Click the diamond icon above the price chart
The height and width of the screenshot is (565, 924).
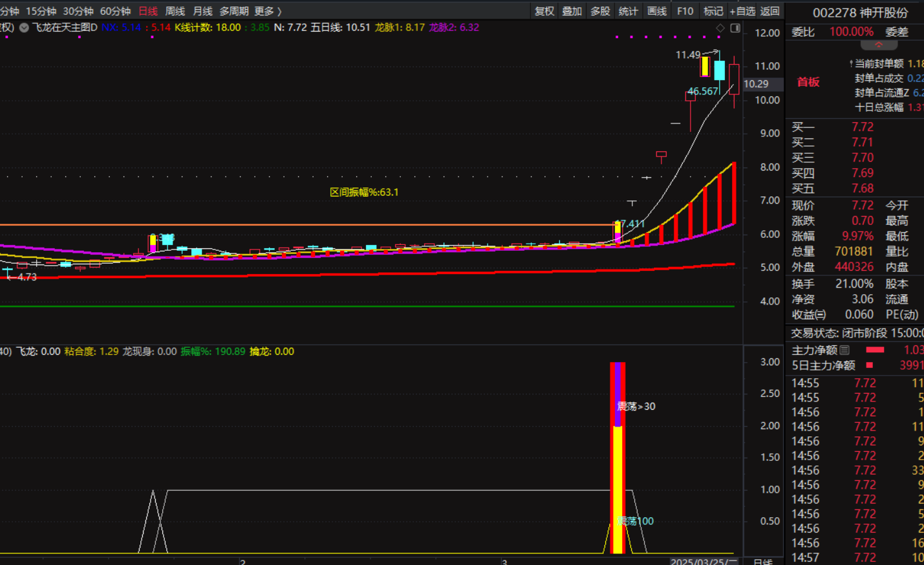tap(720, 28)
